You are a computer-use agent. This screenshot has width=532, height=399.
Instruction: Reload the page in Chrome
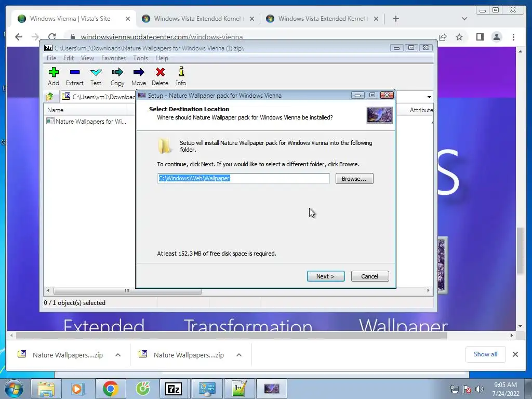52,37
